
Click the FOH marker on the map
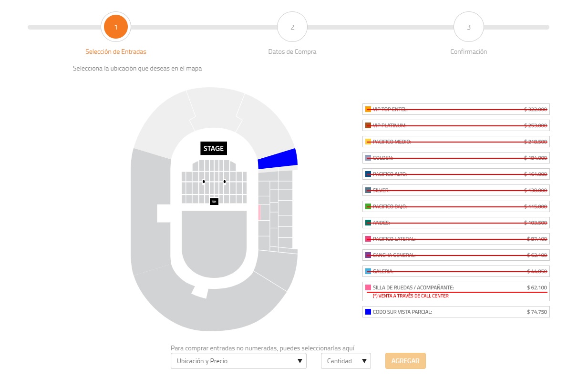pos(214,202)
